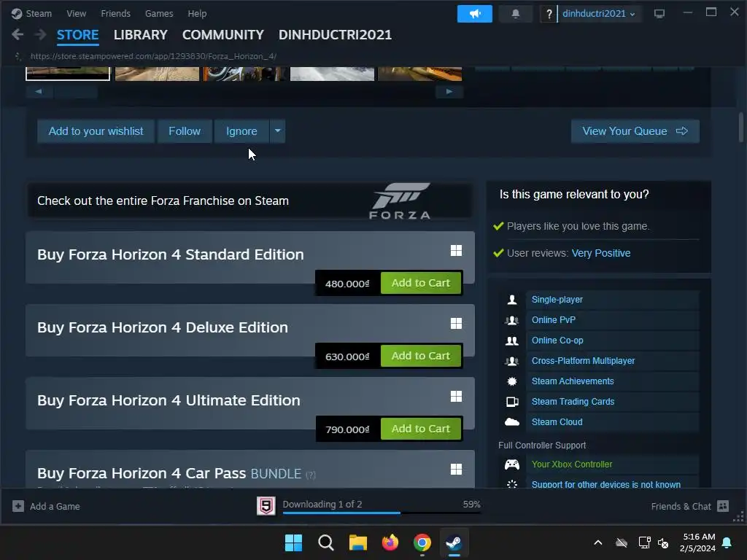The height and width of the screenshot is (560, 747).
Task: Click the question mark help icon
Action: tap(549, 14)
